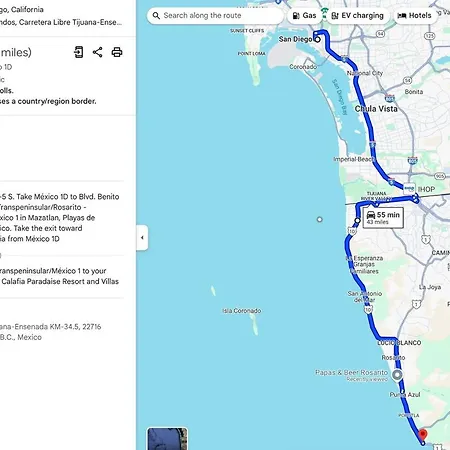Image resolution: width=450 pixels, height=450 pixels.
Task: Select the Gas filter chip
Action: coord(304,16)
